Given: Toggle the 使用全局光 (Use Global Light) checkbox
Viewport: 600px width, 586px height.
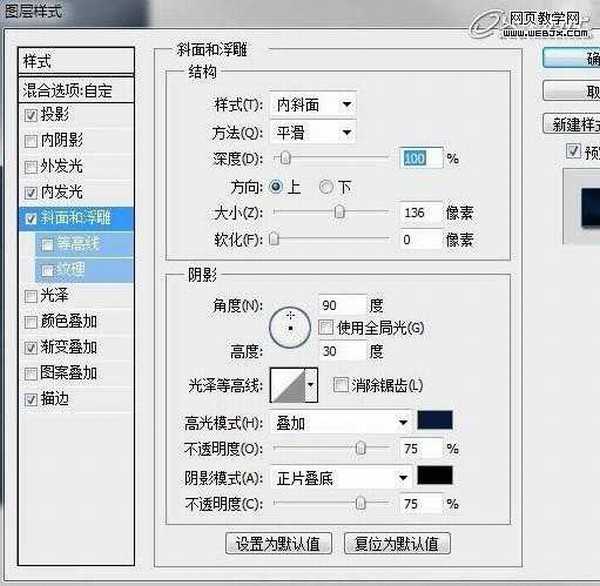Looking at the screenshot, I should tap(325, 327).
